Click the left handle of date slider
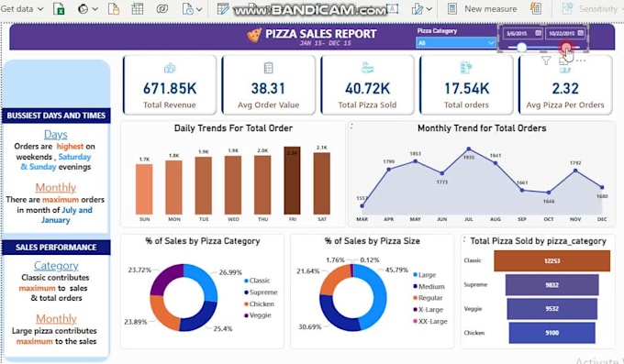The width and height of the screenshot is (624, 364). coord(521,48)
